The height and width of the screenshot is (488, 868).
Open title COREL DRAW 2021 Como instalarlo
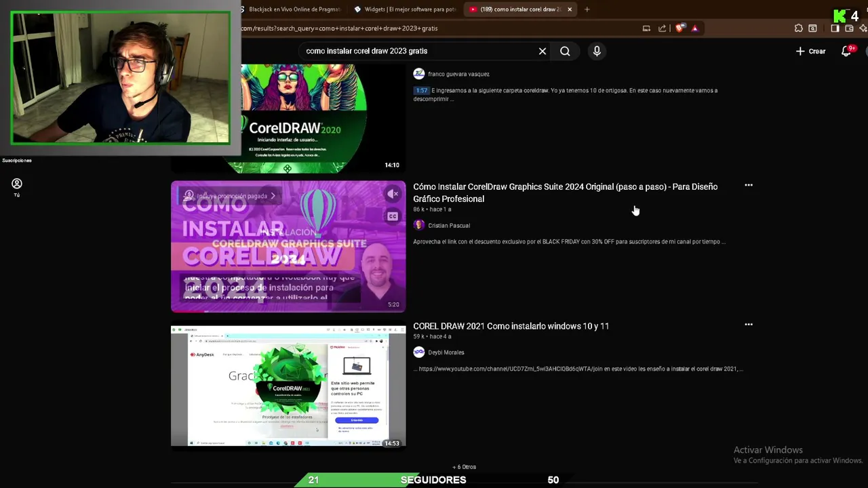(x=511, y=326)
